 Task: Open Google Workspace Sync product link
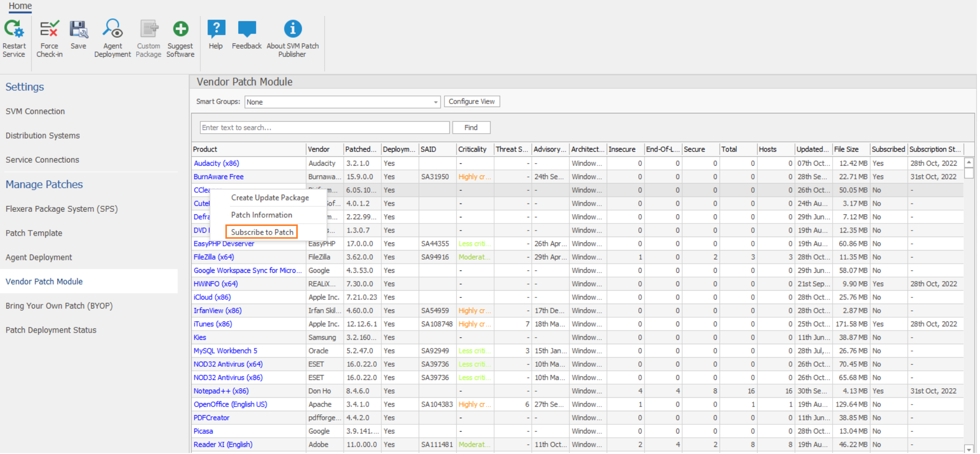tap(248, 271)
